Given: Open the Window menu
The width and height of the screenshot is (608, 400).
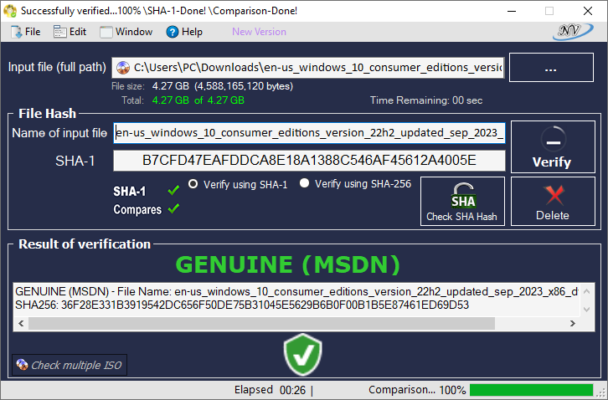Looking at the screenshot, I should [x=126, y=32].
